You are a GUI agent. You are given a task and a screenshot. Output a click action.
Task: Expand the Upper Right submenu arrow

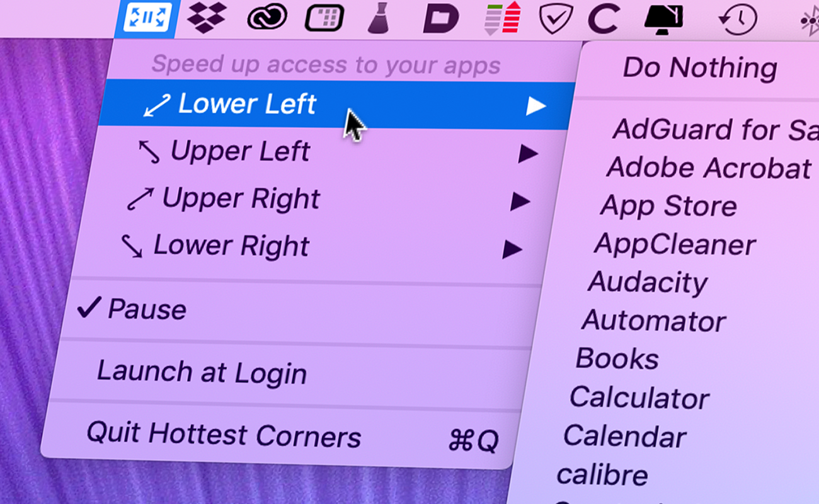pos(520,202)
